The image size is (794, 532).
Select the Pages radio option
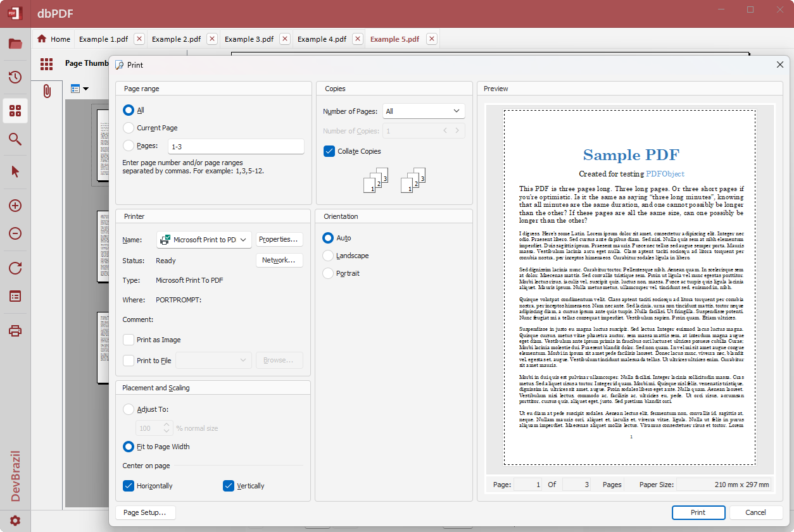point(129,145)
